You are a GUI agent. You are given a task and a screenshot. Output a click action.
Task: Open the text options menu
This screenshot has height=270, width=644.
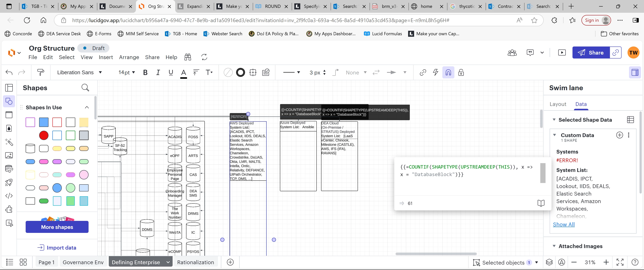click(x=209, y=73)
